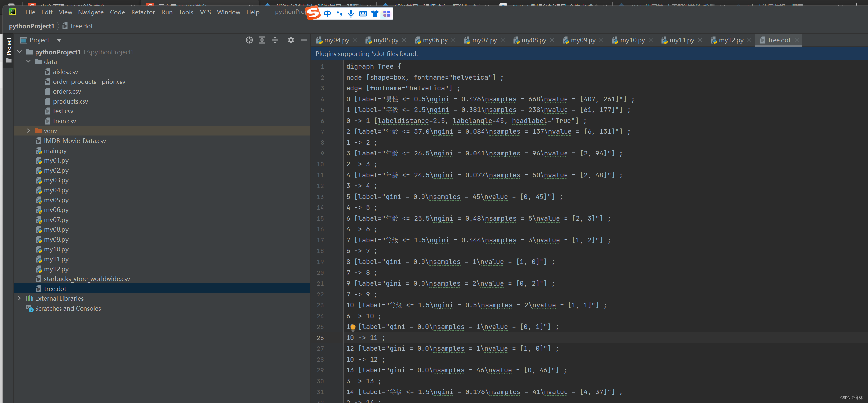This screenshot has height=403, width=868.
Task: Close the my09.py tab
Action: [601, 40]
